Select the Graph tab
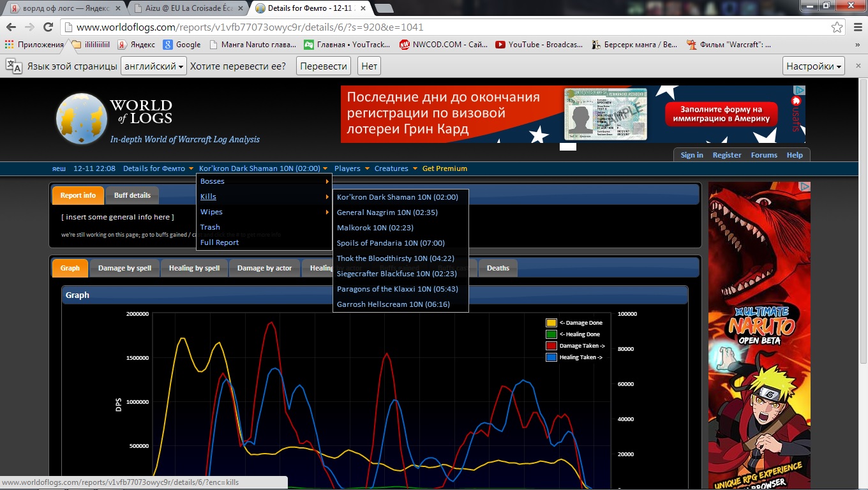 click(x=70, y=268)
